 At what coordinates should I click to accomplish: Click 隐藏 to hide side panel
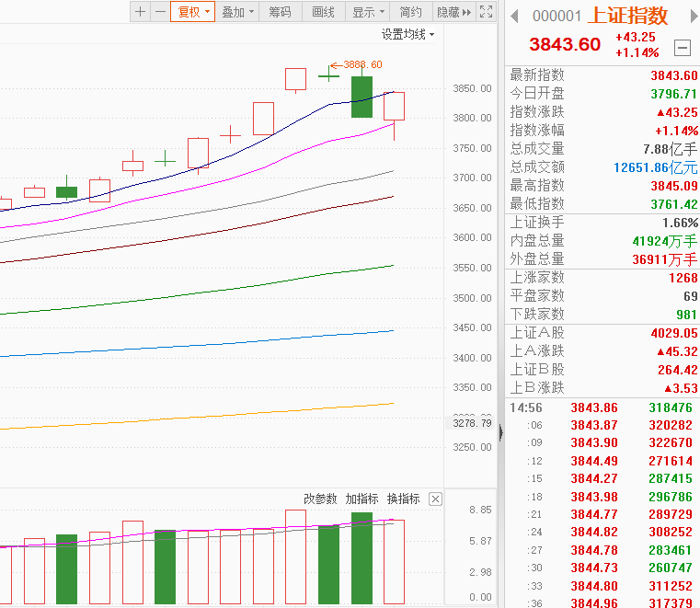[x=454, y=12]
